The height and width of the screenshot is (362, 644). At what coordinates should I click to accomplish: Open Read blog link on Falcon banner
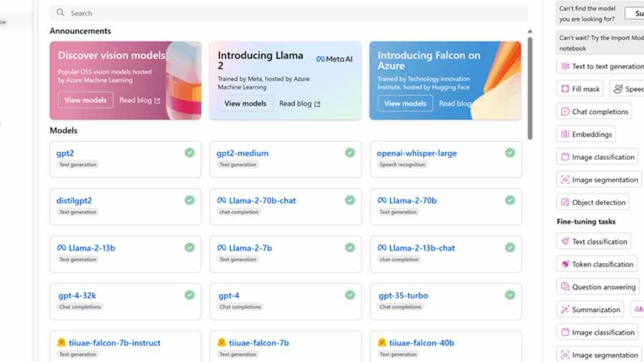[x=459, y=104]
